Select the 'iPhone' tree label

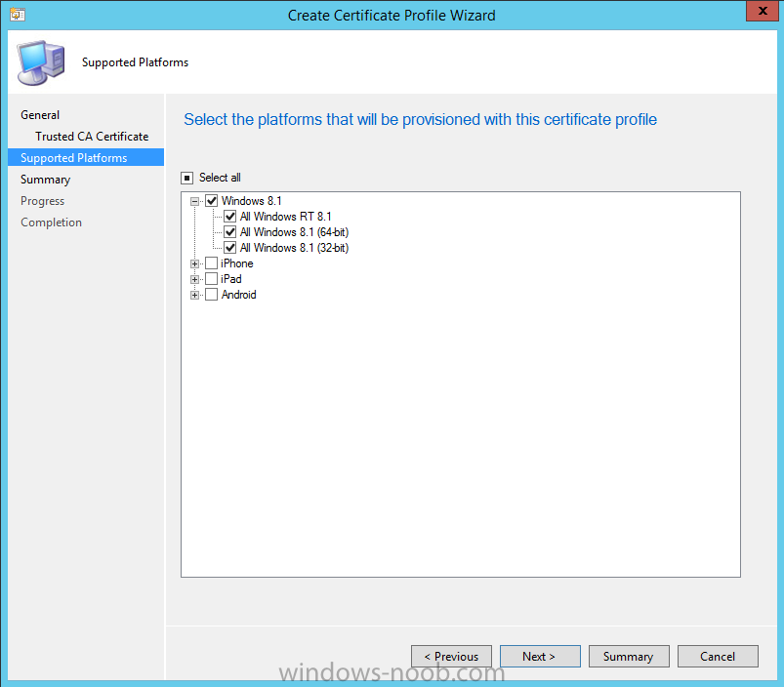[237, 263]
